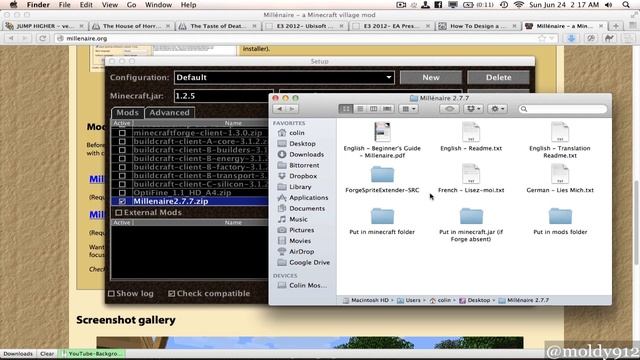Open the Dropbox toolbar dropdown in Finder
Viewport: 640px width, 360px height.
pos(473,109)
